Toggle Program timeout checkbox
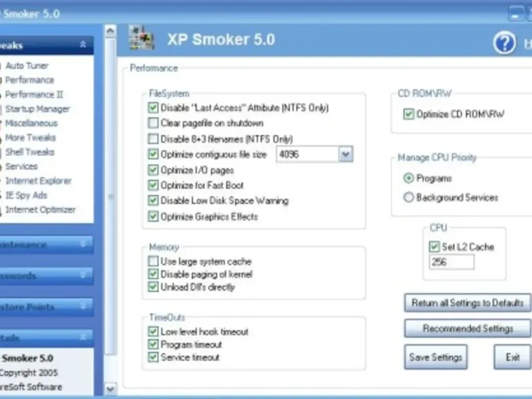 (153, 344)
